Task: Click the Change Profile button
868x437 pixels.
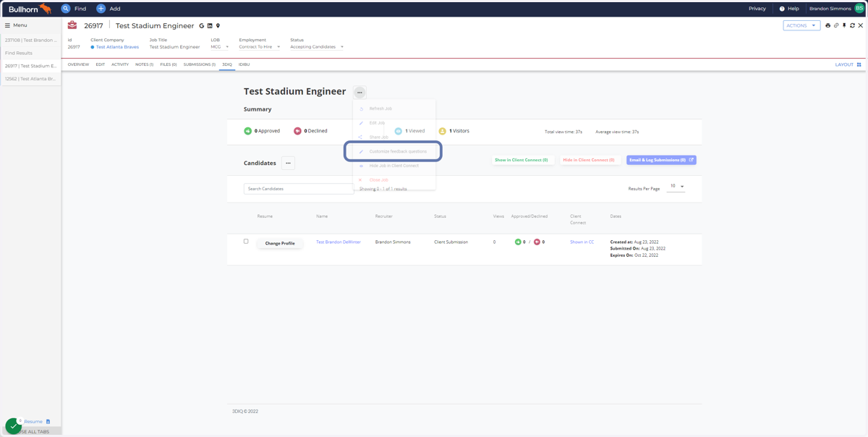Action: tap(280, 243)
